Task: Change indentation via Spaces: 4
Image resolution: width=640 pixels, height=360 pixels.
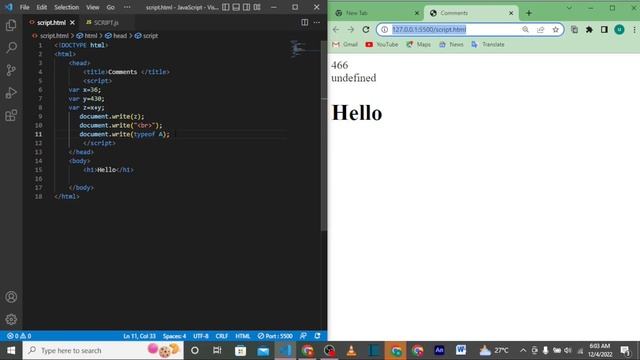Action: (174, 336)
